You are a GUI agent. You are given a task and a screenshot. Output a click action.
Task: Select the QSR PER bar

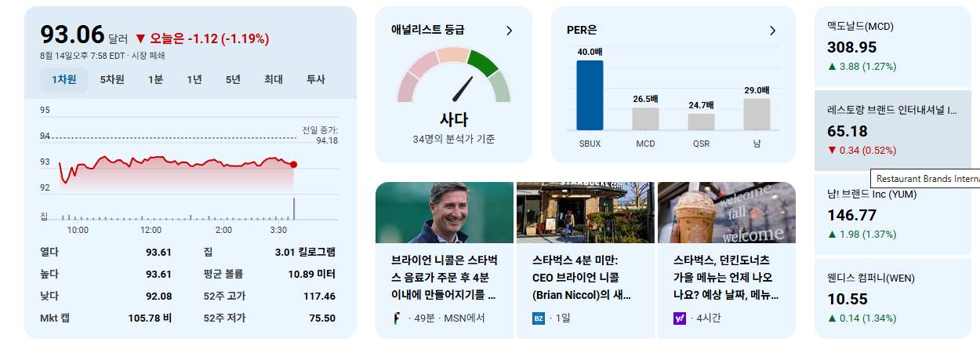[x=701, y=122]
